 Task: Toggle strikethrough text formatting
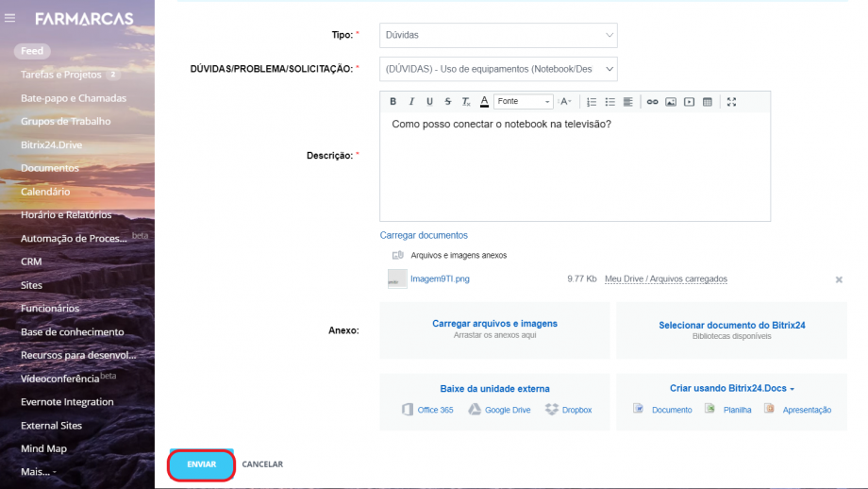click(447, 102)
